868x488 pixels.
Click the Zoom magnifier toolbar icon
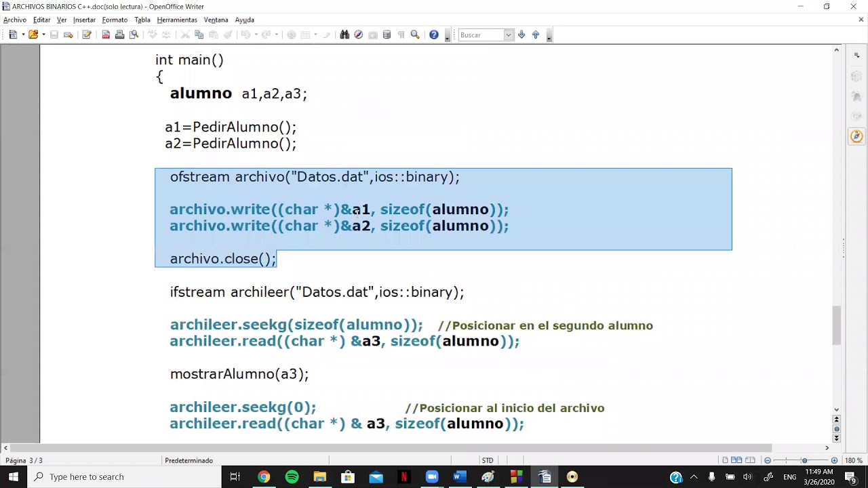[415, 35]
